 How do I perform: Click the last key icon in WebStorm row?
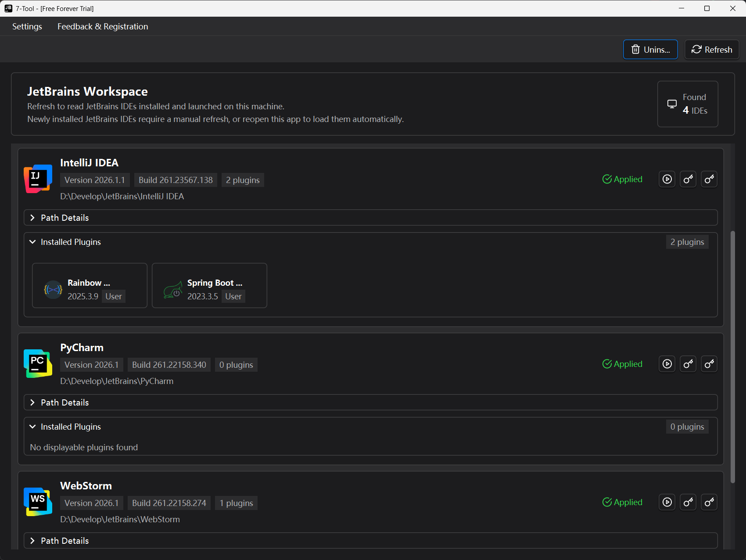709,502
